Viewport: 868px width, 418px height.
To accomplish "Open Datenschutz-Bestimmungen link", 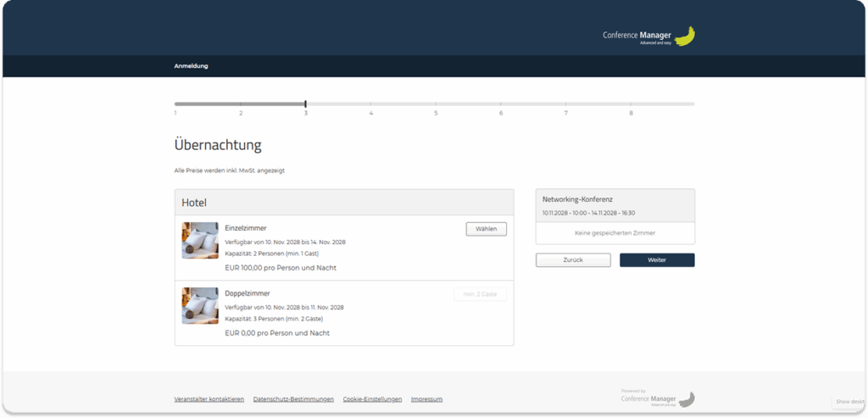I will click(x=293, y=399).
